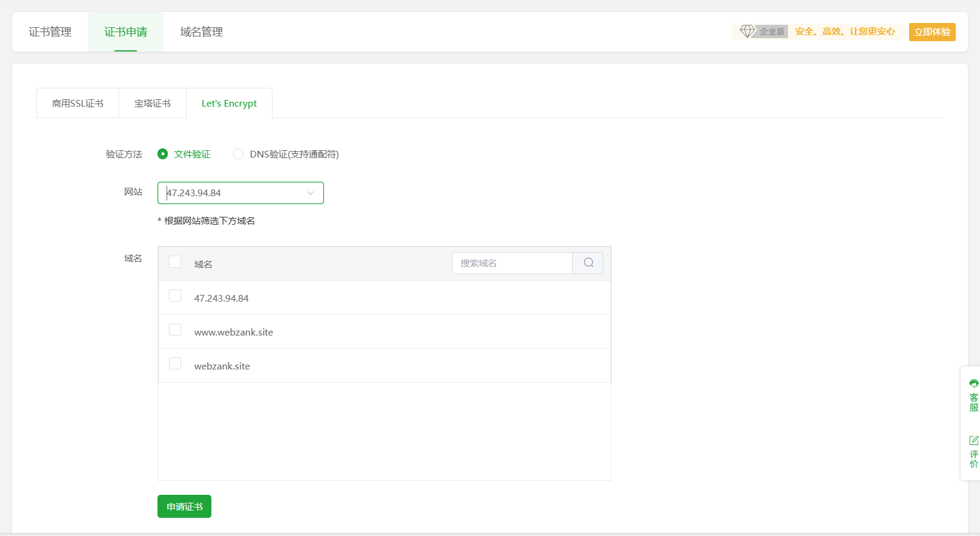Click the green 申请证书 button
This screenshot has height=536, width=980.
tap(184, 506)
